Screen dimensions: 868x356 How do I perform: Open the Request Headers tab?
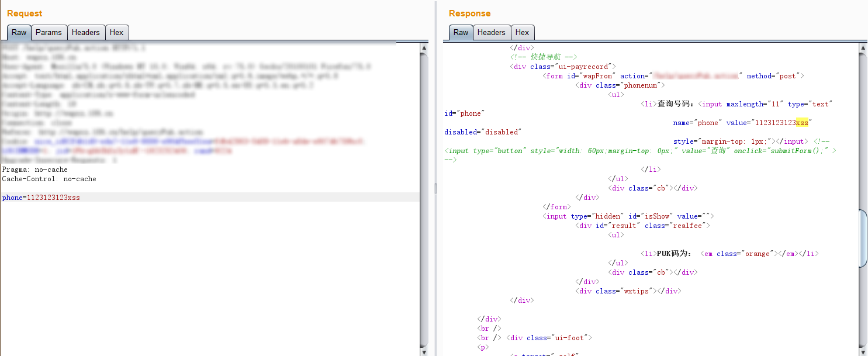point(86,33)
